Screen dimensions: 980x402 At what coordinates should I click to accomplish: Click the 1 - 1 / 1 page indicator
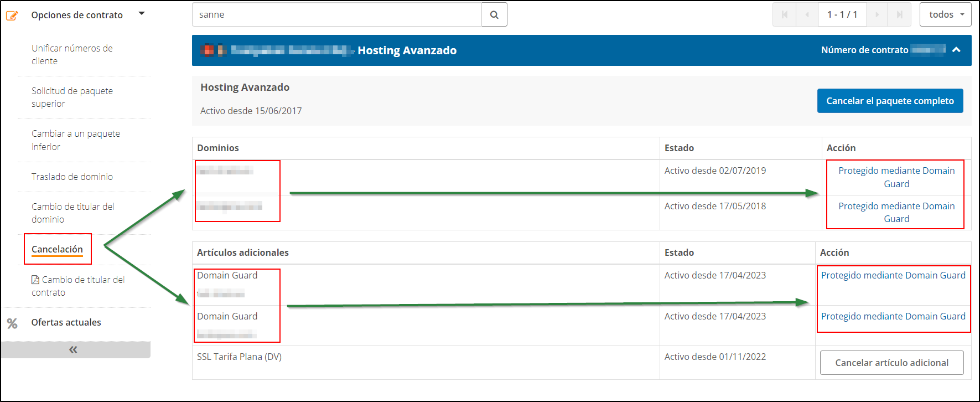(x=842, y=14)
